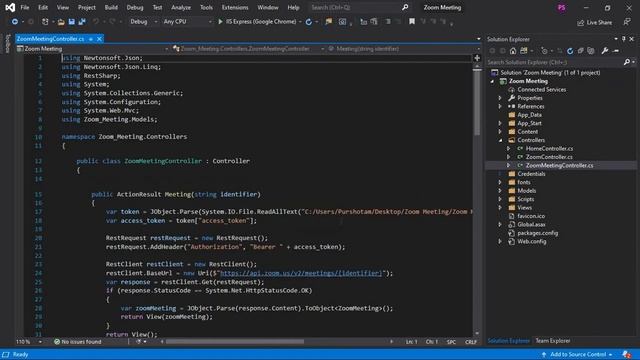The width and height of the screenshot is (640, 360).
Task: Open the api.zoom.us meetings URL link
Action: click(x=301, y=273)
